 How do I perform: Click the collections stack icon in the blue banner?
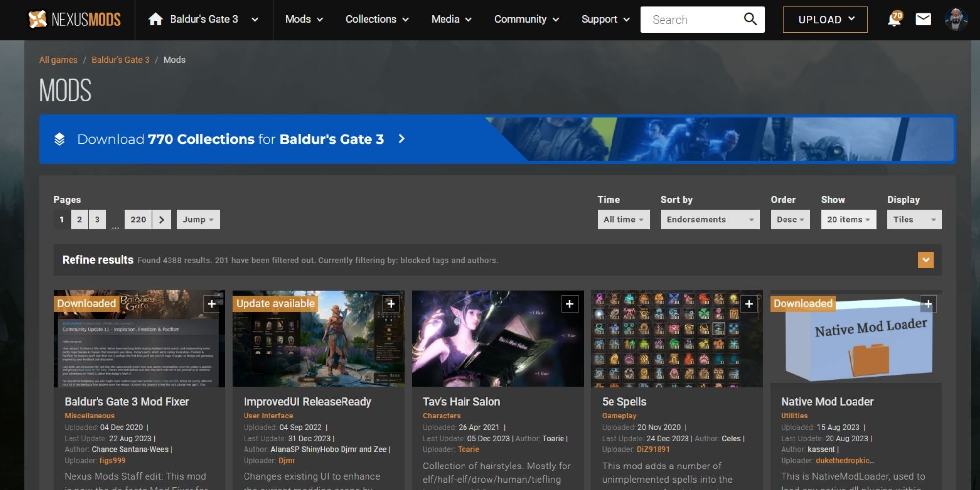(x=60, y=139)
